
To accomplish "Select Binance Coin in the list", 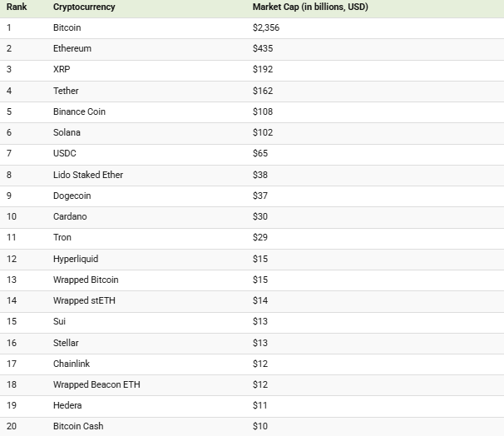I will (79, 111).
